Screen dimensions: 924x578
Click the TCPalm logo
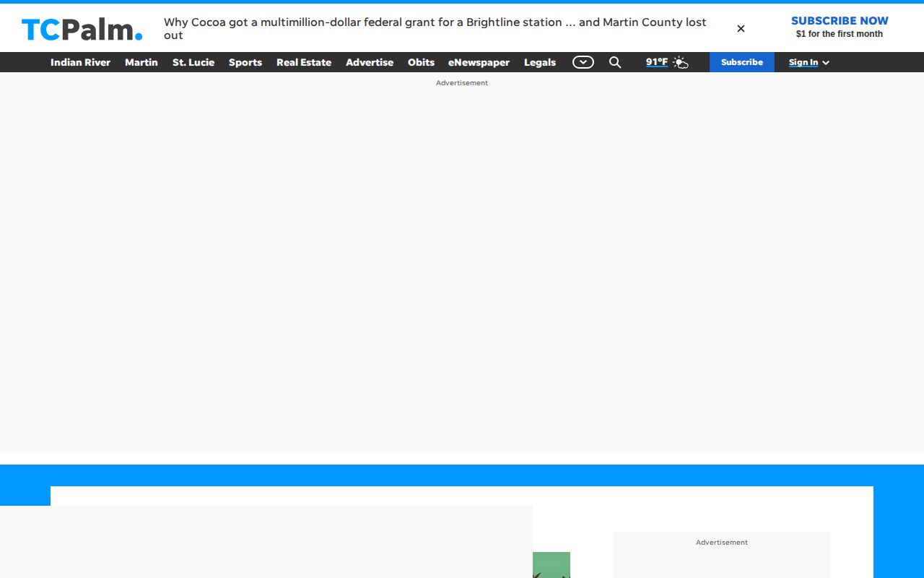[82, 29]
